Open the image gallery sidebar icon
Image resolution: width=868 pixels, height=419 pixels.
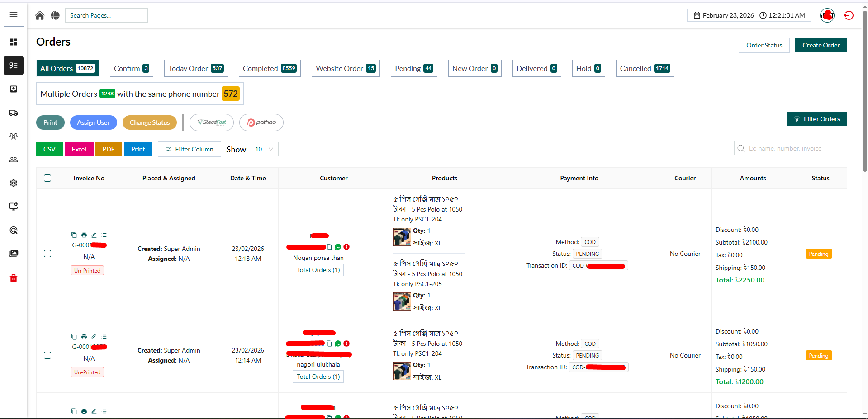(x=14, y=254)
